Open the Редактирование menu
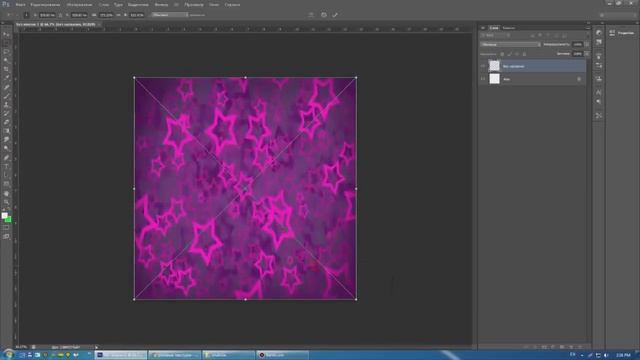The image size is (640, 360). tap(45, 4)
